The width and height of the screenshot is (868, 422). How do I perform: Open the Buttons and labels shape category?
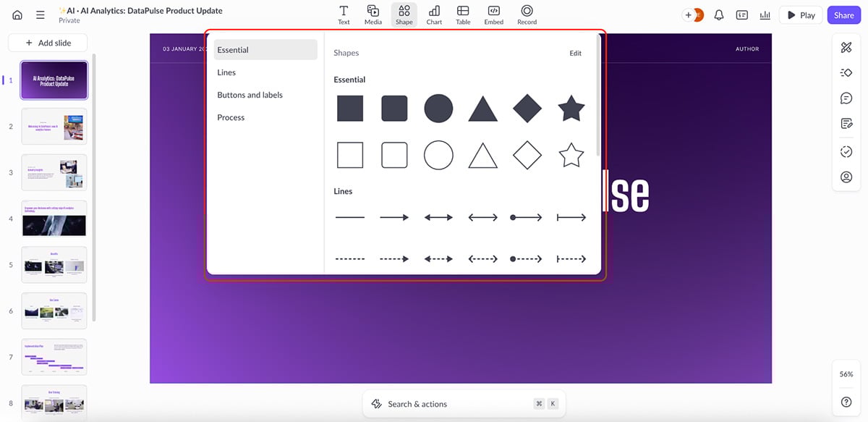coord(250,94)
